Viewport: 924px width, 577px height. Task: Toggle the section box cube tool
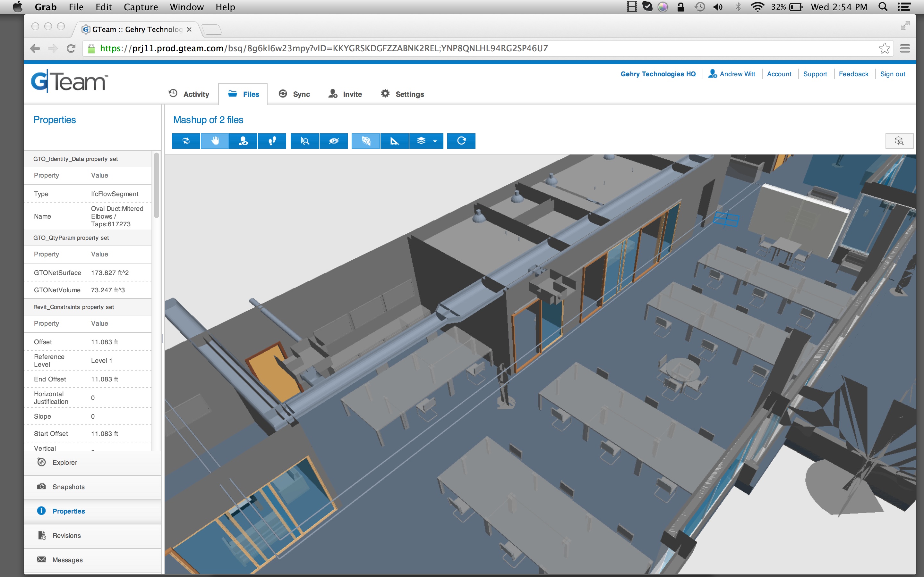coord(366,141)
